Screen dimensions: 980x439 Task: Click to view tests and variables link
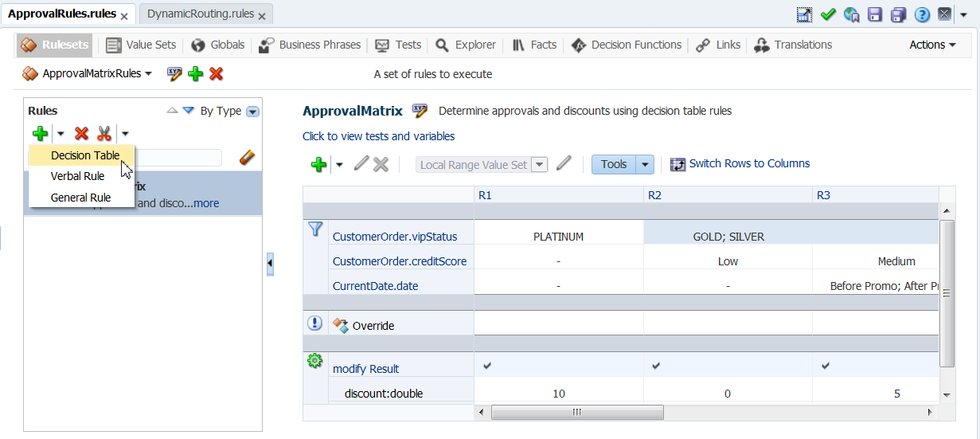(x=379, y=136)
